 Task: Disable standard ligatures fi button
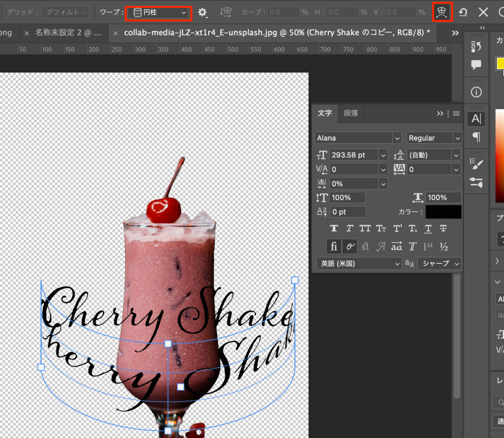[334, 247]
